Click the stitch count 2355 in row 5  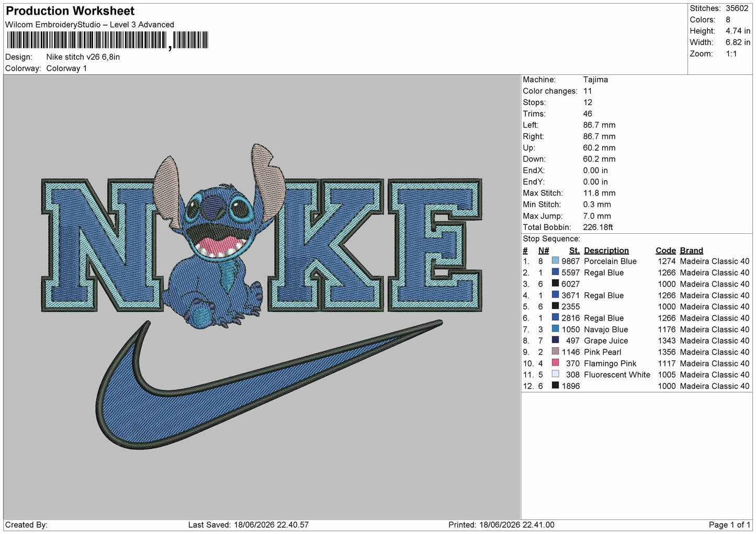click(571, 306)
